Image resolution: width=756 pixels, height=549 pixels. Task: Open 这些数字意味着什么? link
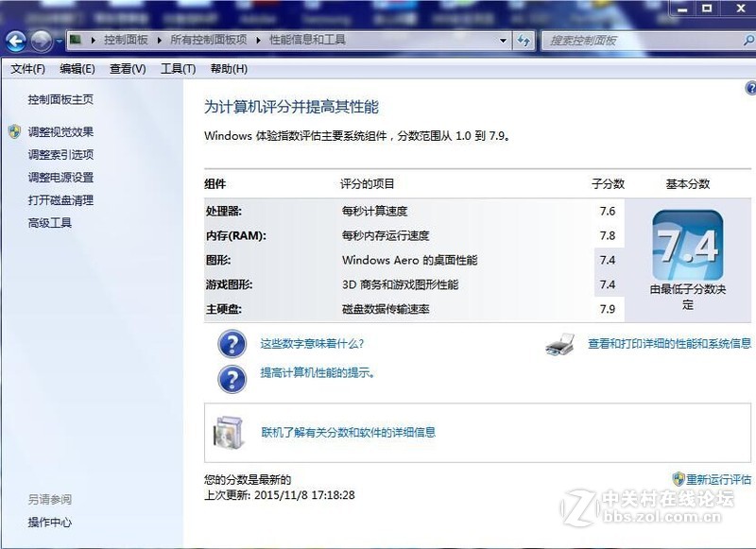(x=312, y=344)
